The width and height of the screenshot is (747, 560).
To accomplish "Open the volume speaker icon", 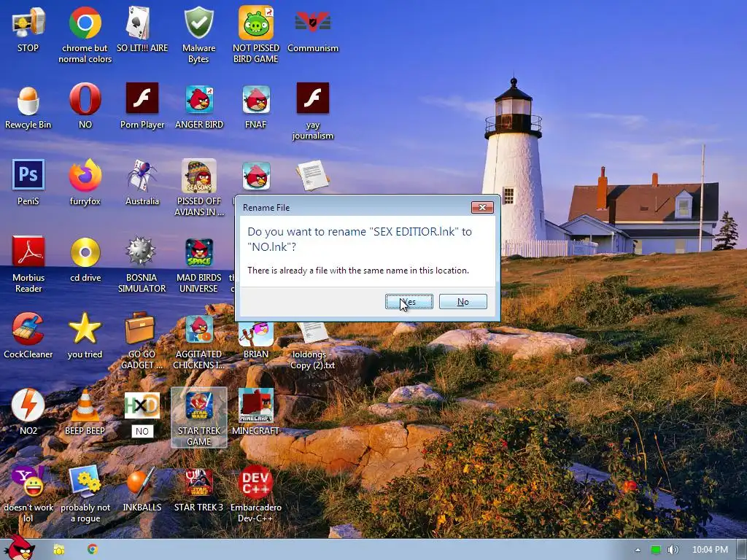I will click(673, 550).
